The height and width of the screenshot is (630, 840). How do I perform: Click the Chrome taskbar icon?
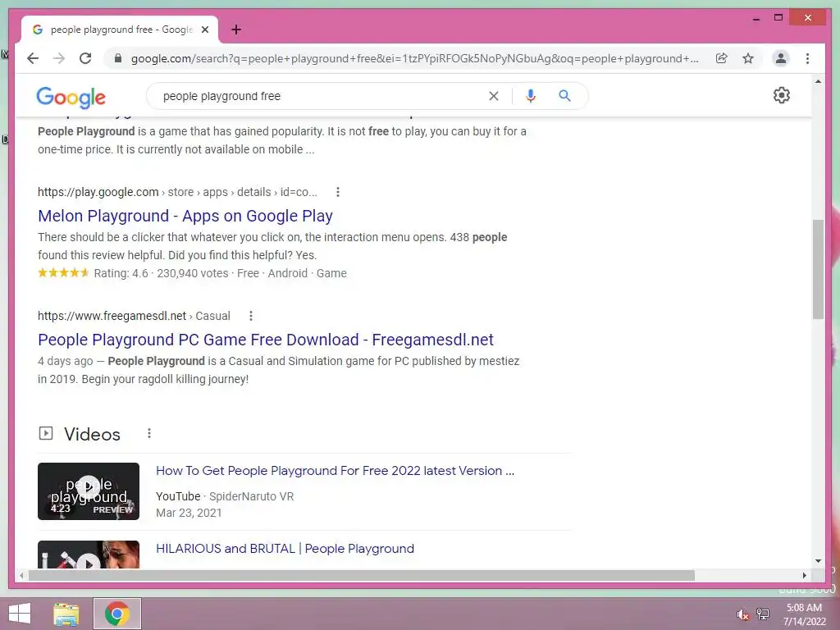click(x=117, y=614)
